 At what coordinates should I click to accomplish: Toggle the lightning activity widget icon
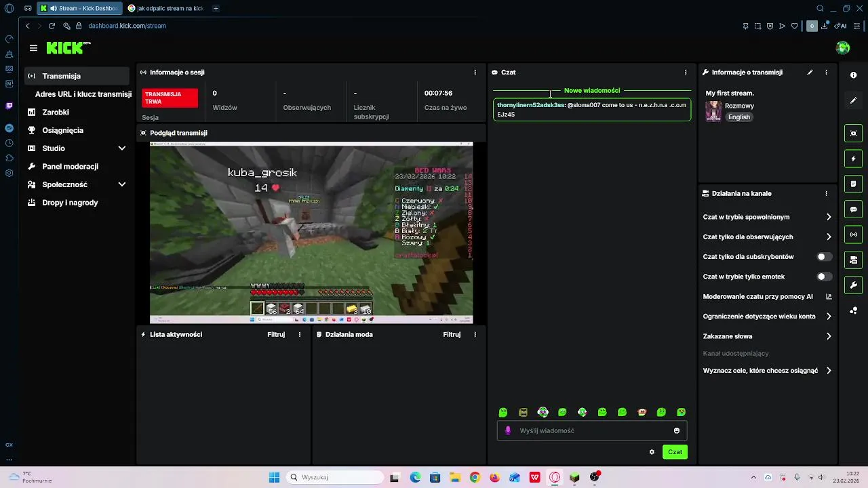854,159
